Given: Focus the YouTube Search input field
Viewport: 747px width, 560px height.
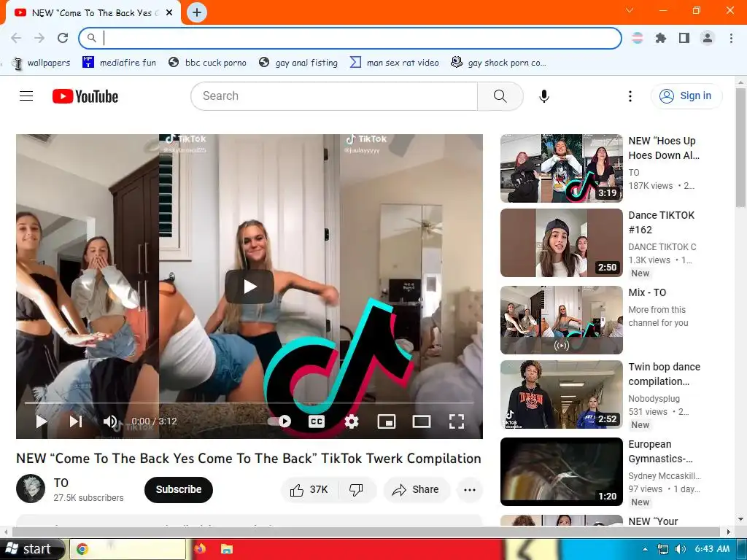Looking at the screenshot, I should click(334, 96).
